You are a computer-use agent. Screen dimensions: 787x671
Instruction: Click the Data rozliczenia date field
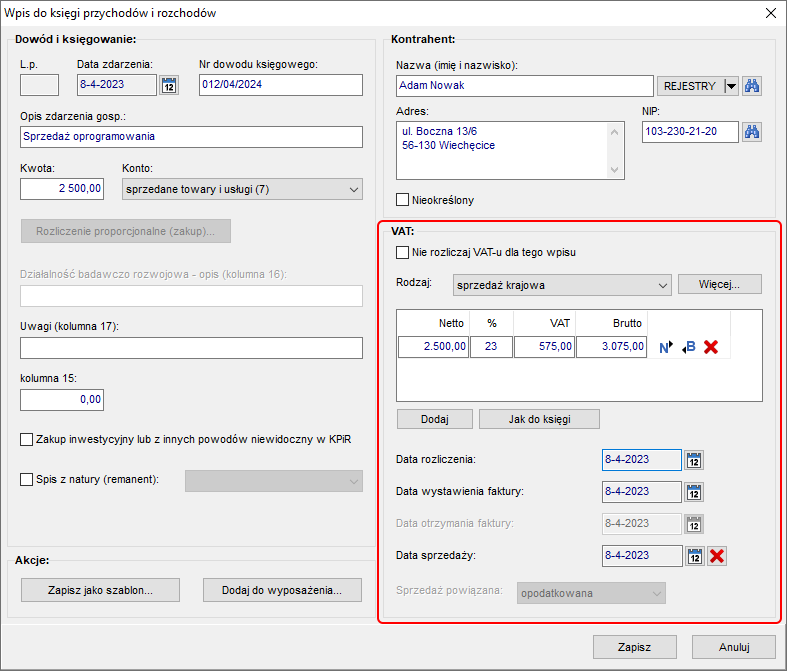click(x=642, y=460)
